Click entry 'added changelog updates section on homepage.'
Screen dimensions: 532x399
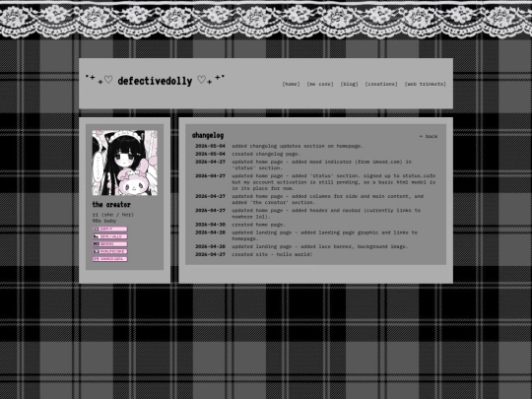(x=298, y=146)
